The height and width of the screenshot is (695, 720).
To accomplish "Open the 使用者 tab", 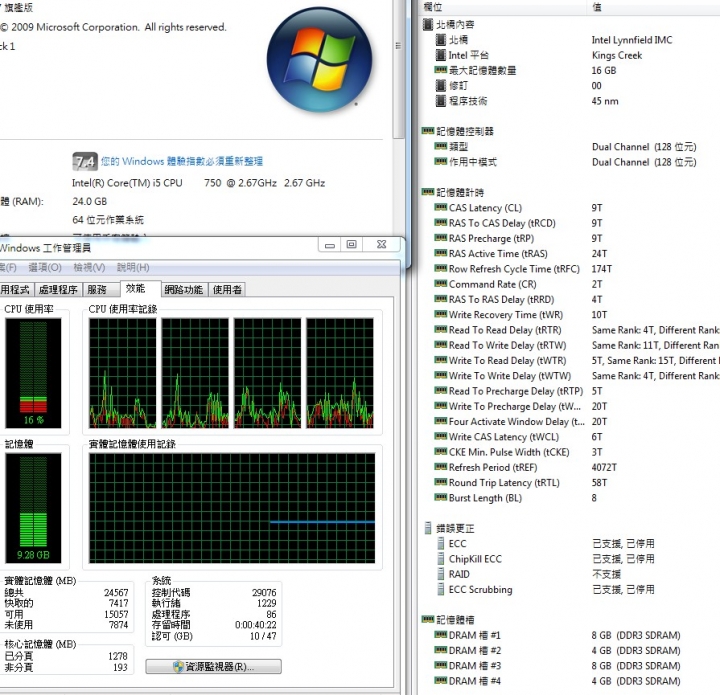I will point(227,290).
